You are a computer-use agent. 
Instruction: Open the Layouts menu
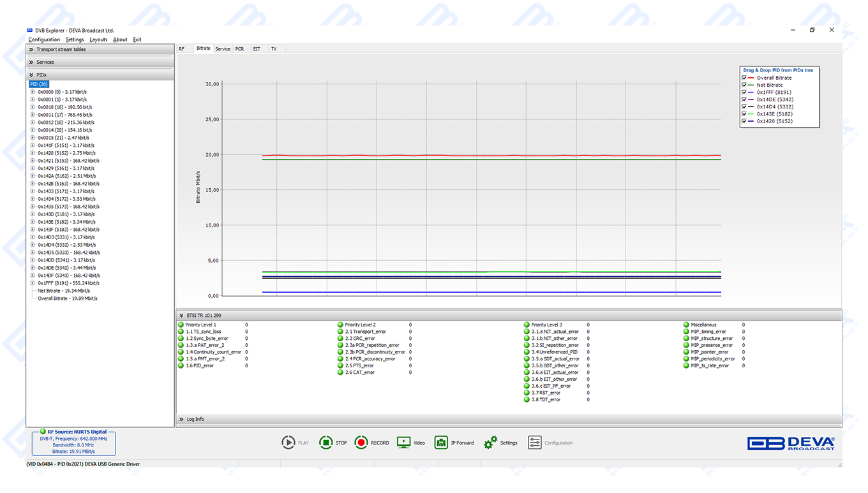click(x=98, y=40)
